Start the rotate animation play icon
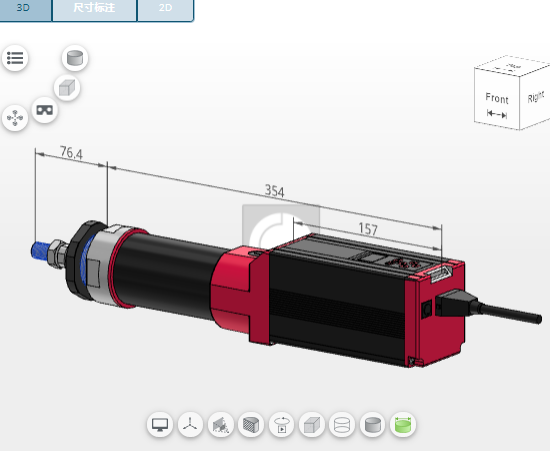The image size is (550, 451). coord(281,425)
